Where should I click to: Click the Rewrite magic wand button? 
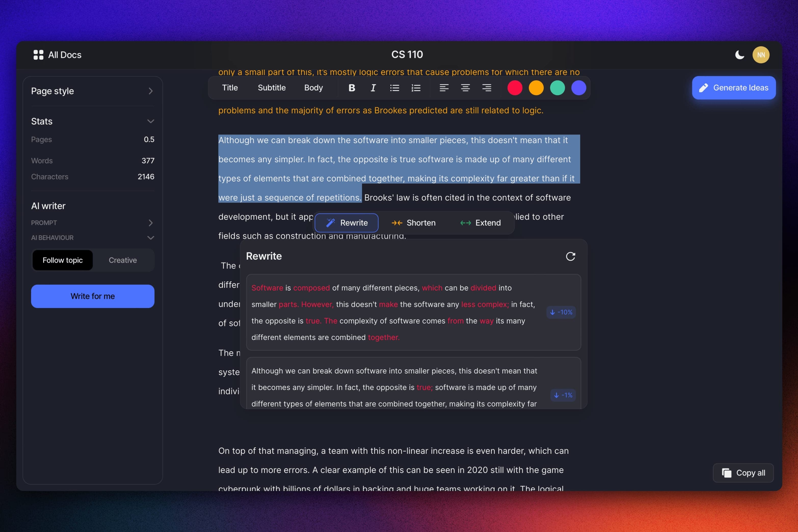(347, 223)
